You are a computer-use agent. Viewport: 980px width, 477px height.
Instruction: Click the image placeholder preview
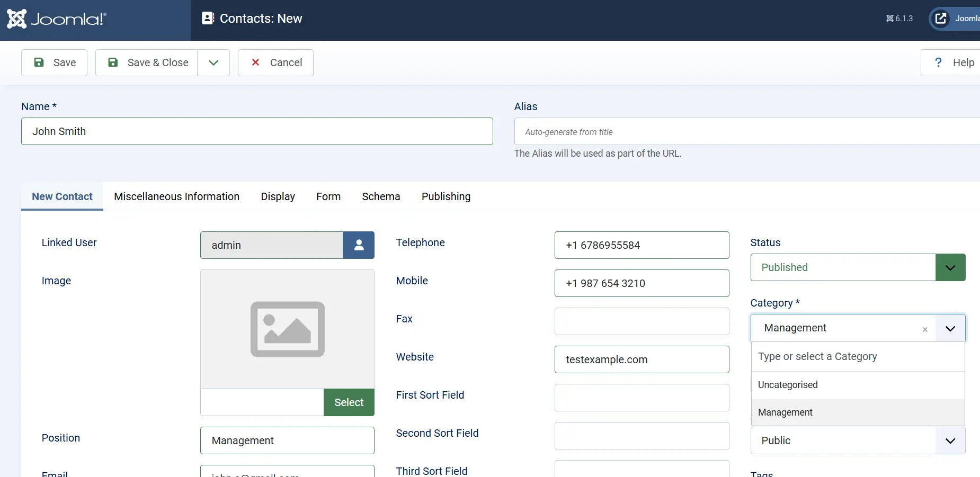coord(288,329)
